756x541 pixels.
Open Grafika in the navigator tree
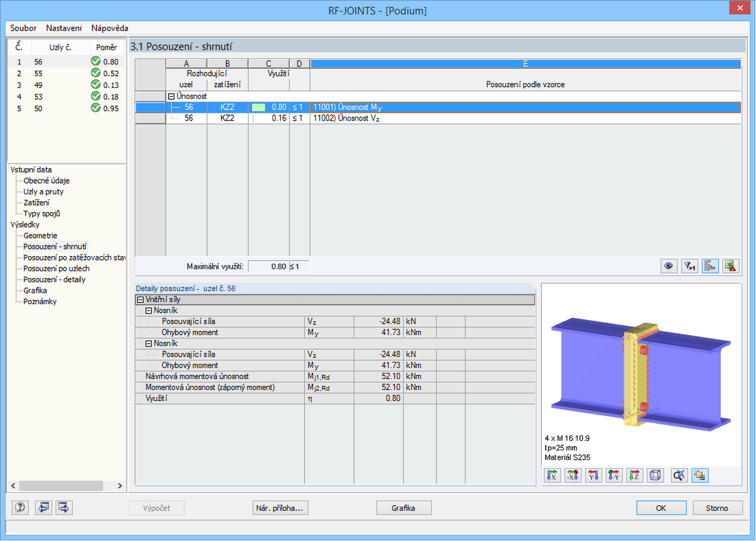[x=35, y=290]
